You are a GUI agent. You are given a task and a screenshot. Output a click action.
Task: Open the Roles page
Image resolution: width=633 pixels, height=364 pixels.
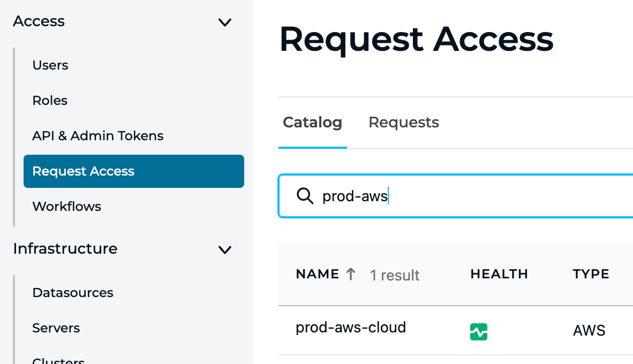tap(49, 100)
